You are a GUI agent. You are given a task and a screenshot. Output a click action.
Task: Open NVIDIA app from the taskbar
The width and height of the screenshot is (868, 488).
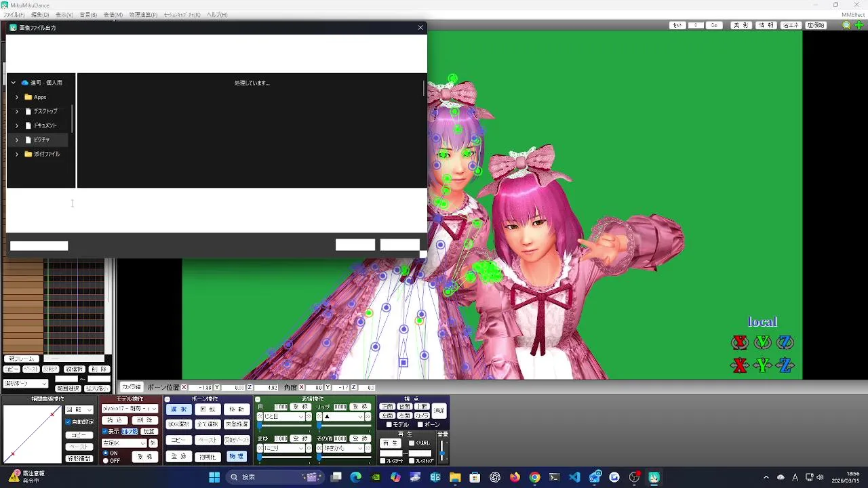(376, 477)
